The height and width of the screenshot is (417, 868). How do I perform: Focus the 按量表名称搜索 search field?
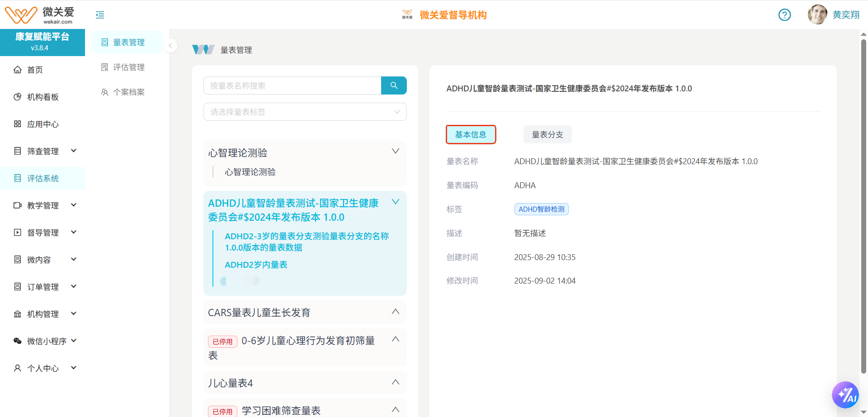click(x=292, y=85)
